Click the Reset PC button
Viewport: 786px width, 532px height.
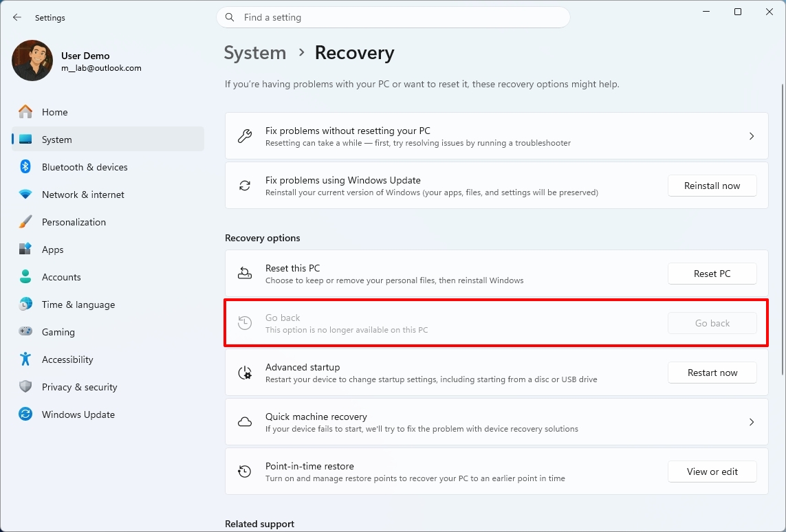point(712,274)
